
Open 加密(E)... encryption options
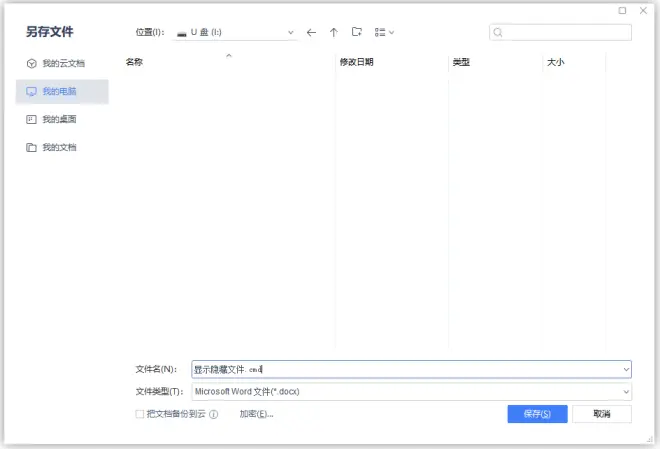click(256, 414)
